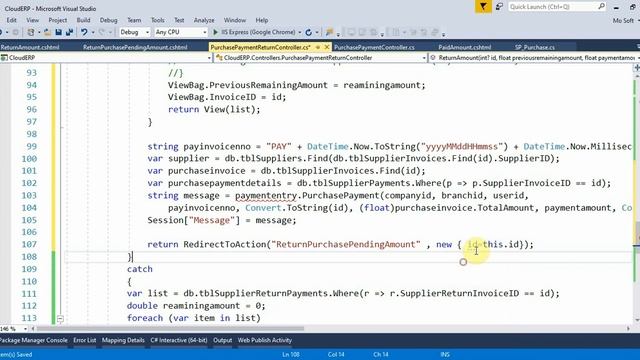The width and height of the screenshot is (640, 360).
Task: Click the Open File folder icon
Action: click(x=47, y=32)
